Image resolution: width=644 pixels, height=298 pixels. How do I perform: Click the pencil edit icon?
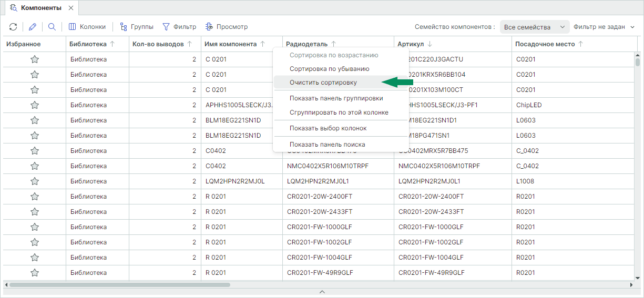point(33,27)
